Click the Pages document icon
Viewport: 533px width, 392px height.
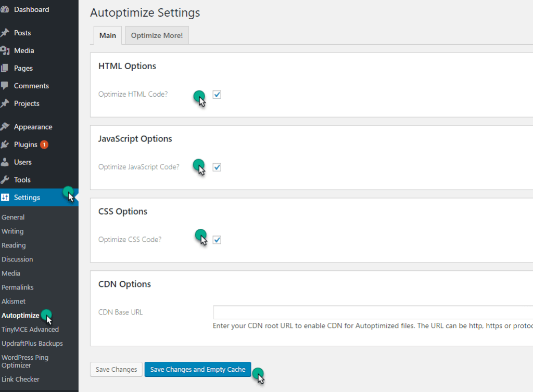4,68
